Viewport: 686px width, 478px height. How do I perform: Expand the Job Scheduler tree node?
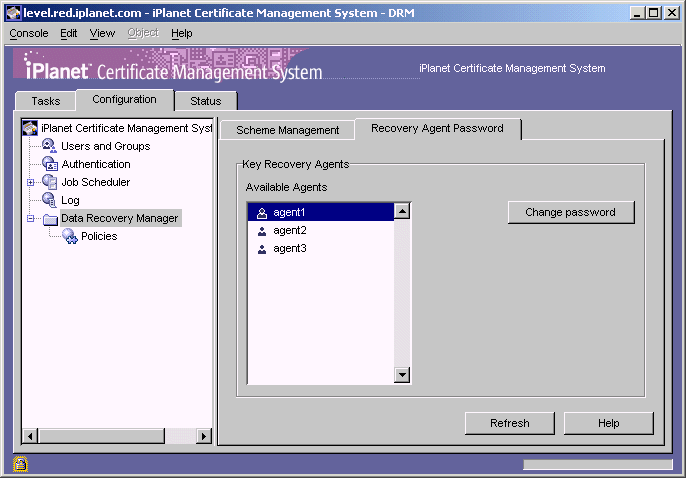[30, 182]
